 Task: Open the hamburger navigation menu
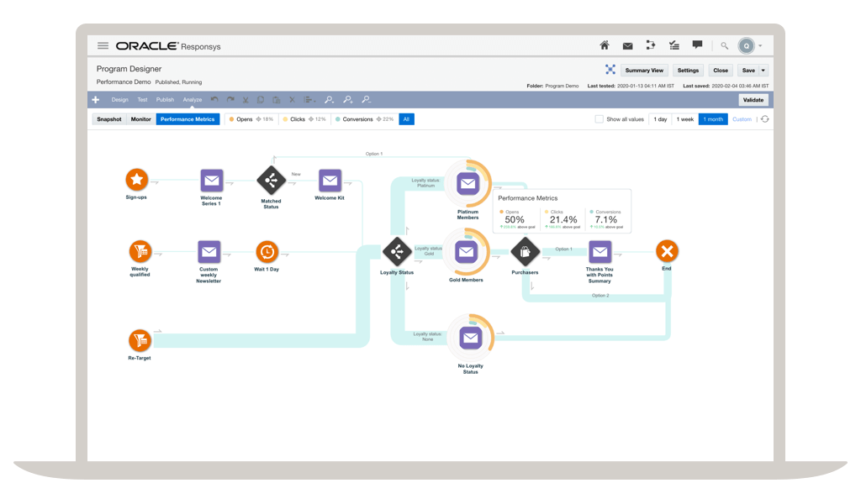(x=103, y=45)
